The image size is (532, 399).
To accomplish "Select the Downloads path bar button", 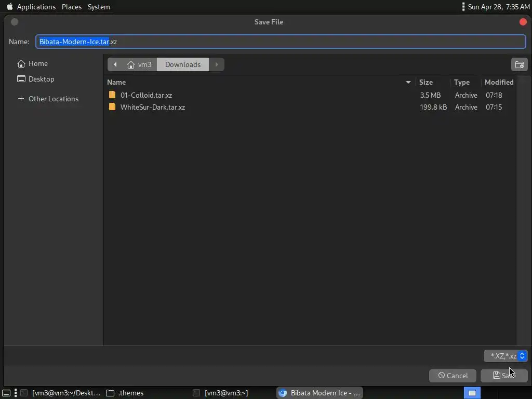I will click(183, 64).
